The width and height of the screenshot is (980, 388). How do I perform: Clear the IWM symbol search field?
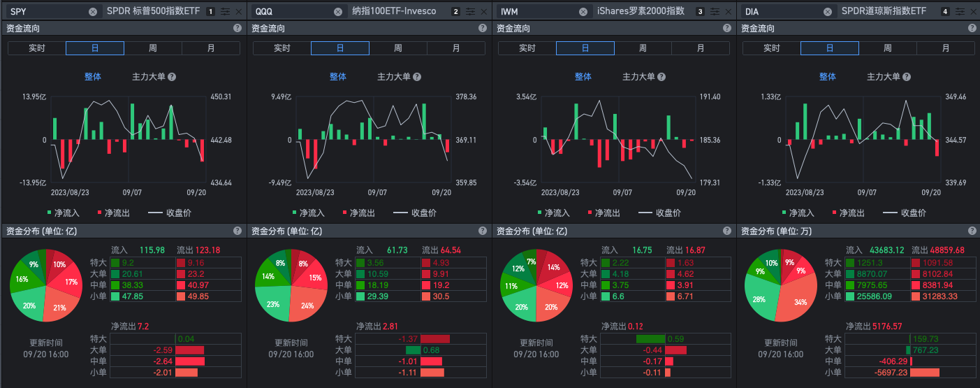583,12
